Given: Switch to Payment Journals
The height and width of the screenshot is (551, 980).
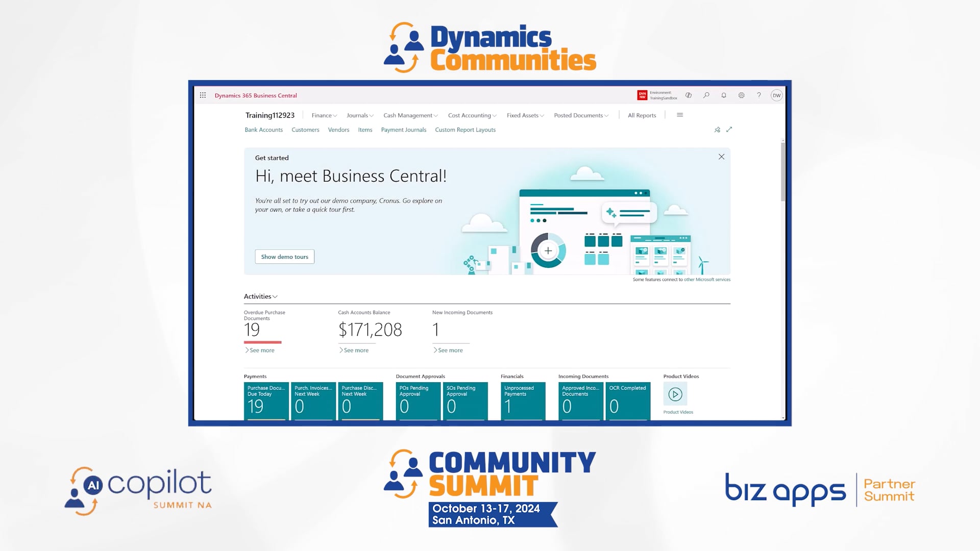Looking at the screenshot, I should click(403, 130).
